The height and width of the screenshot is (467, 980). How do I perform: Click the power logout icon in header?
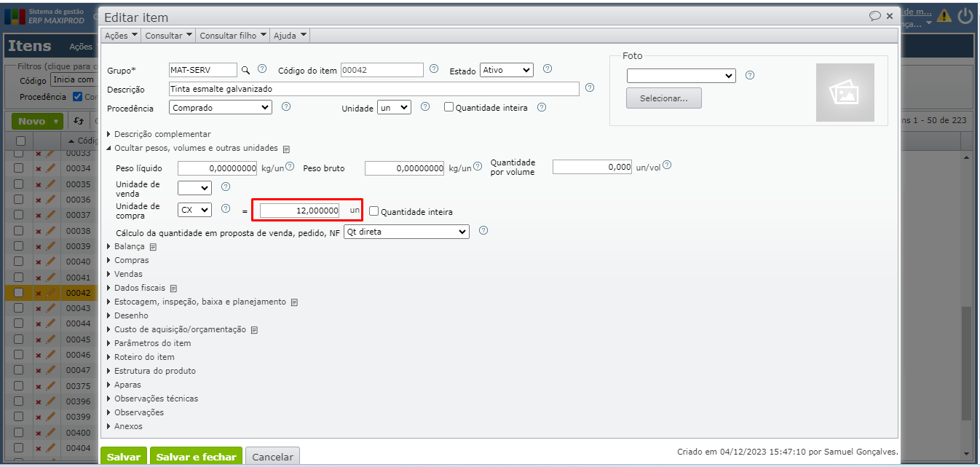click(965, 15)
